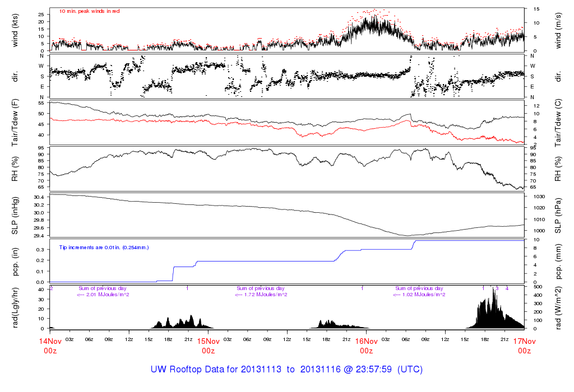Select the '1020' hPa axis value
The width and height of the screenshot is (574, 392).
coord(540,208)
